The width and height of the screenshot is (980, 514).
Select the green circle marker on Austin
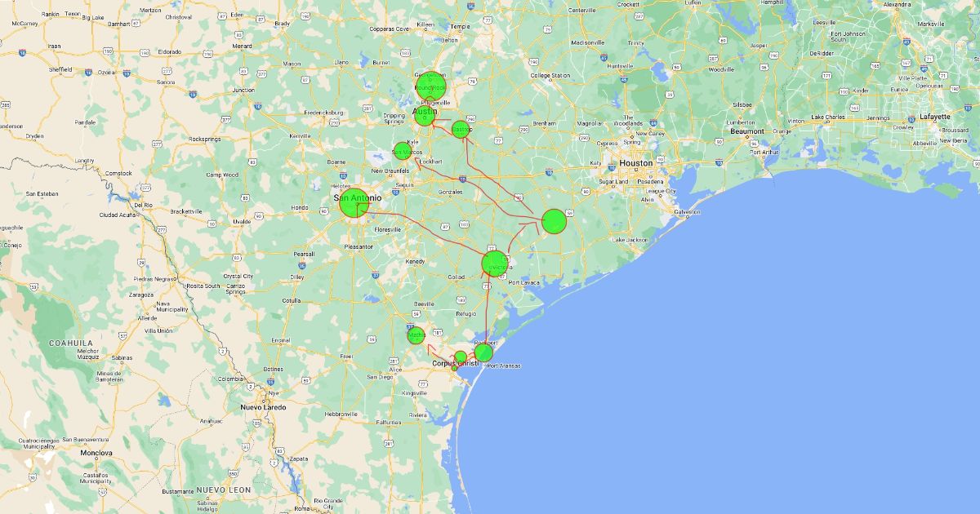tap(425, 115)
